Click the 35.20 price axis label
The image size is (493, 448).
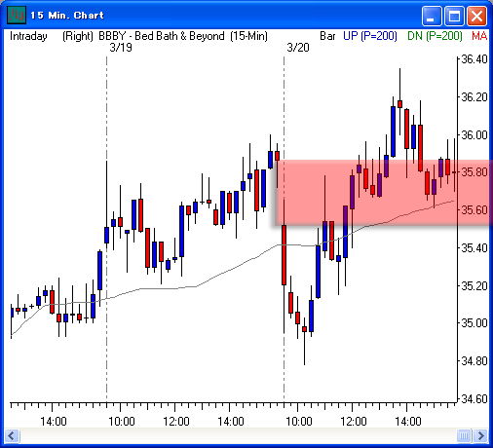[474, 286]
